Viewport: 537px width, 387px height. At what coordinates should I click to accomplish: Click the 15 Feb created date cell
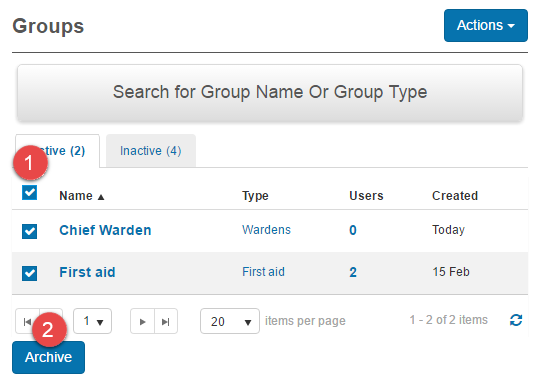pyautogui.click(x=451, y=272)
